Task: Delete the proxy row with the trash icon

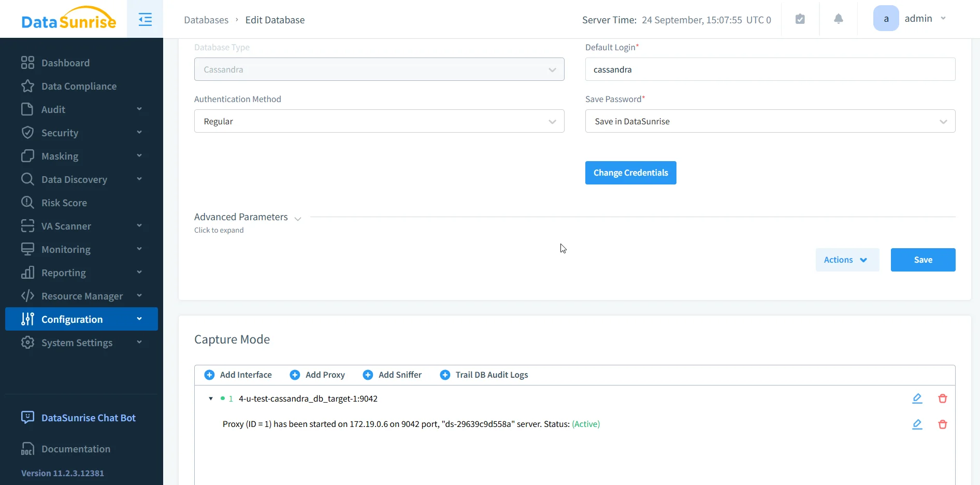Action: point(943,424)
